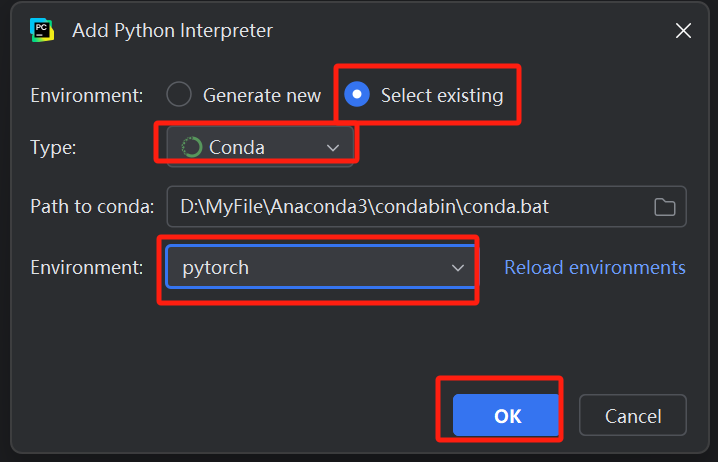This screenshot has height=462, width=718.
Task: Click into the Path to conda field
Action: [400, 207]
